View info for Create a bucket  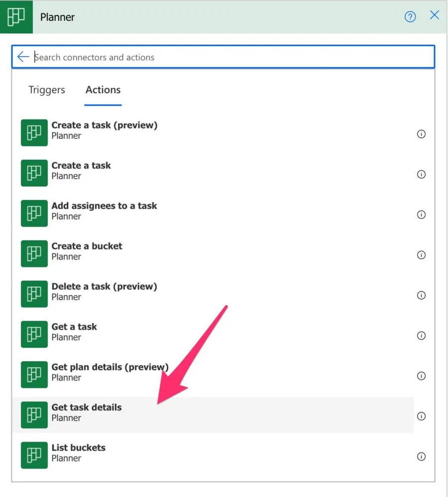click(421, 255)
